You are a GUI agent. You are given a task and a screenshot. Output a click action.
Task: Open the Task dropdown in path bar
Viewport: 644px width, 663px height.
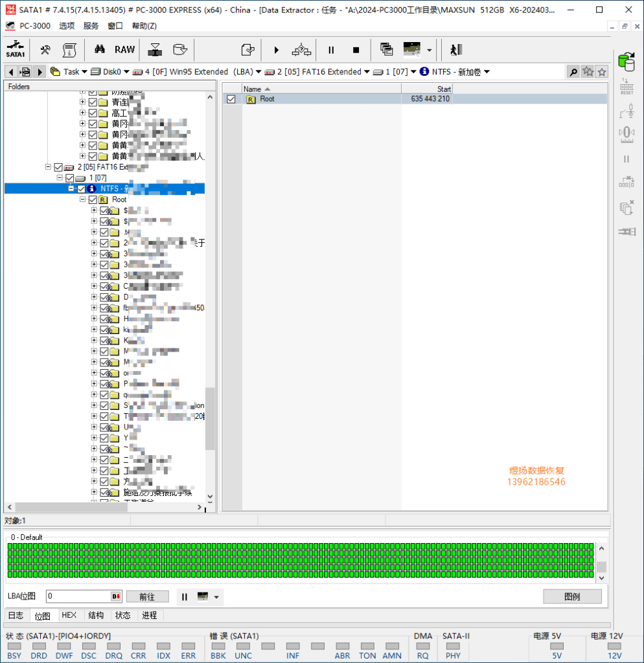(x=84, y=72)
